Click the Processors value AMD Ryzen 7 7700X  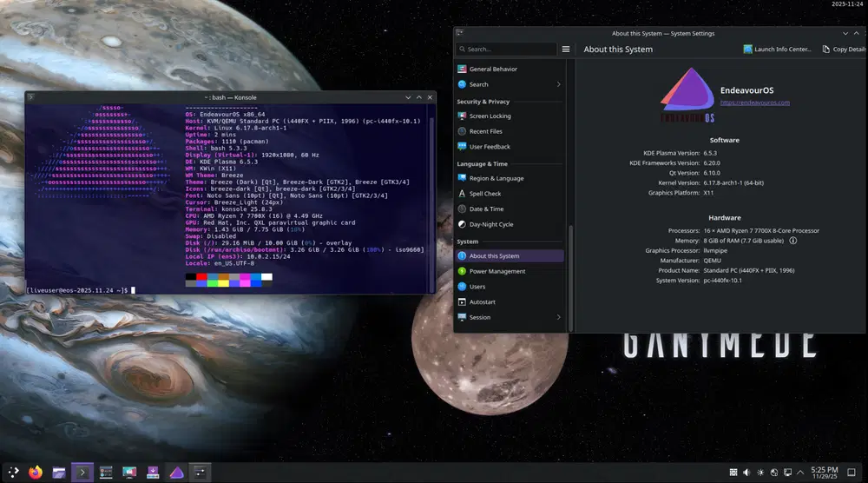[761, 231]
